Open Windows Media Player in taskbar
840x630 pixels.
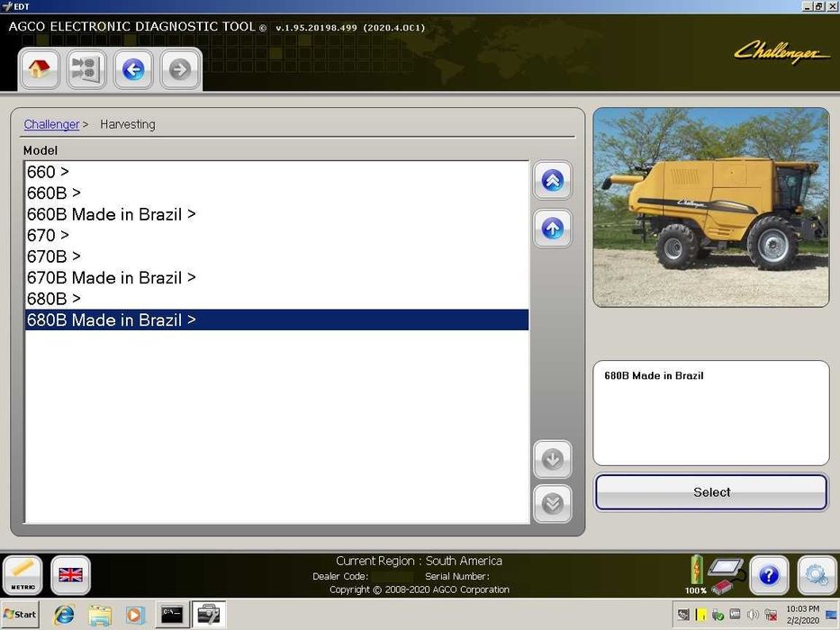pyautogui.click(x=134, y=615)
